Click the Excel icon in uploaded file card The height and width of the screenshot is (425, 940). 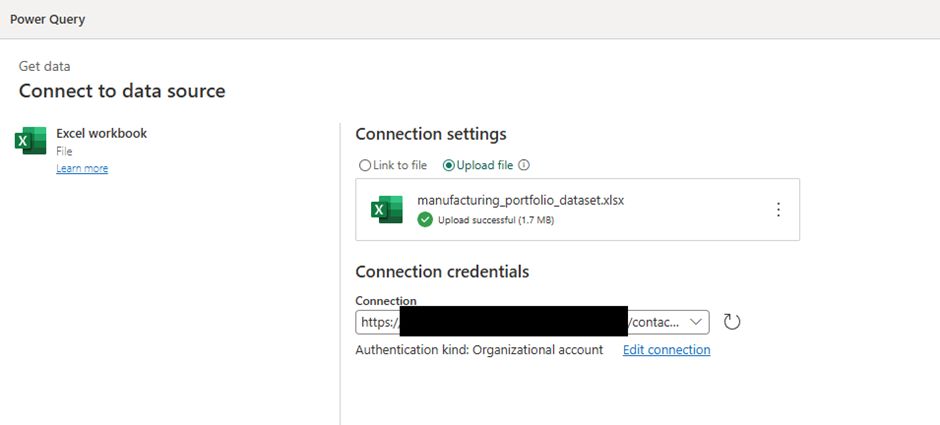[386, 209]
